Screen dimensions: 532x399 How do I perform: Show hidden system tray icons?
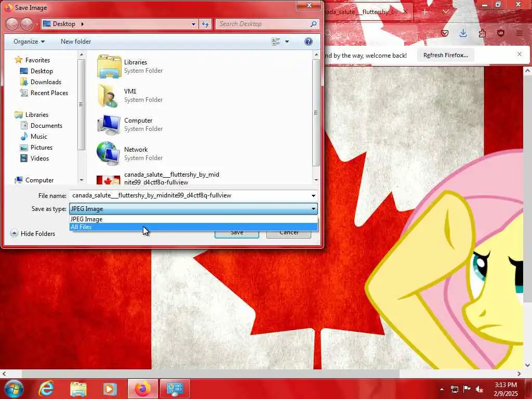pyautogui.click(x=442, y=389)
